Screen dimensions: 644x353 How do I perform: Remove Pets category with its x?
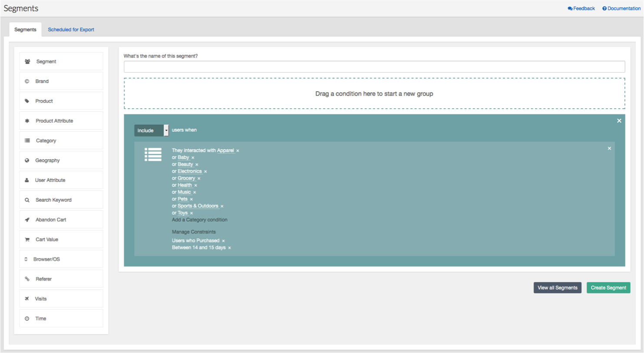(192, 199)
